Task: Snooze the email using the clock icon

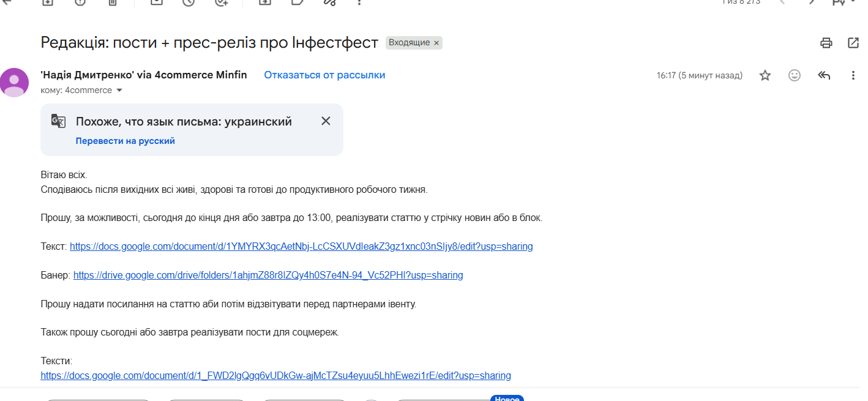Action: click(189, 2)
